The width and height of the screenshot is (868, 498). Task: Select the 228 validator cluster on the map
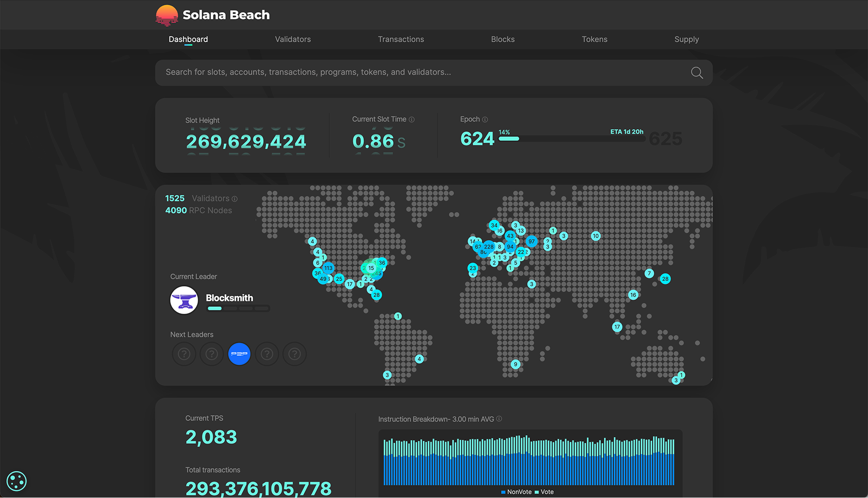488,247
